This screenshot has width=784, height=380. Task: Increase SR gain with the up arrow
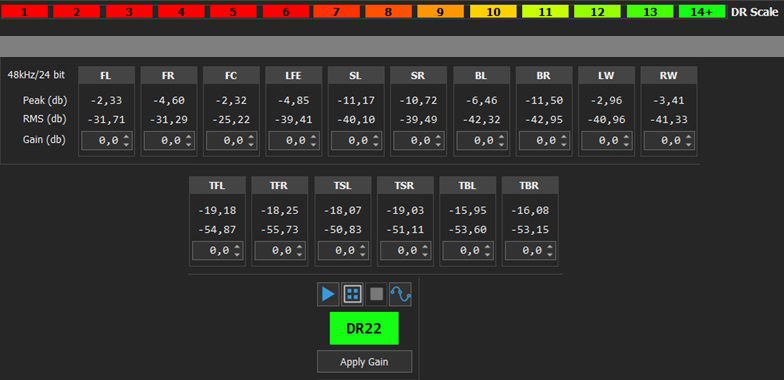coord(438,137)
